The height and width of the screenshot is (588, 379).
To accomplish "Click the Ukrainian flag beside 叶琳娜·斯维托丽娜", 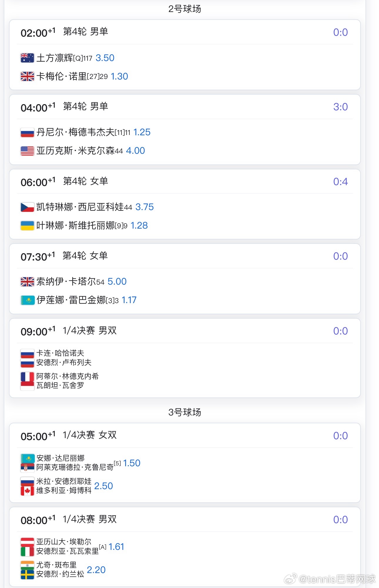I will pos(27,226).
